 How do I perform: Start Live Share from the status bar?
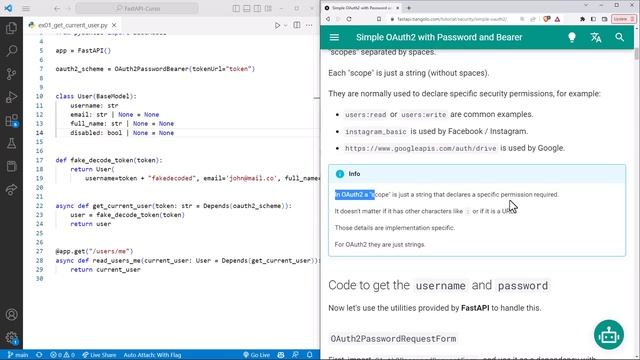99,355
